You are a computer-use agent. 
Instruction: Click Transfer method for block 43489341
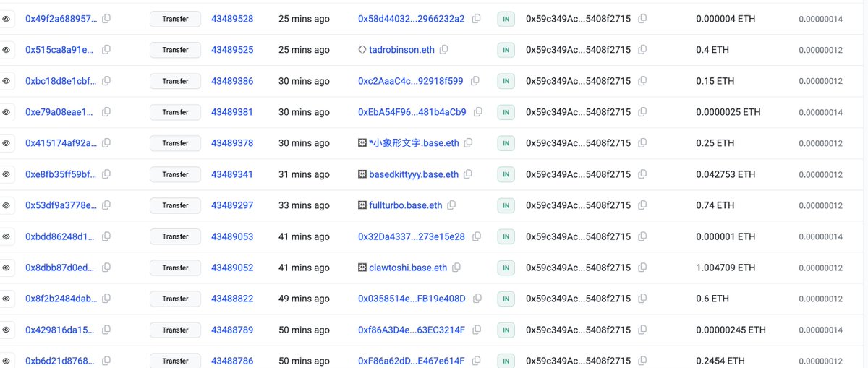(x=175, y=174)
